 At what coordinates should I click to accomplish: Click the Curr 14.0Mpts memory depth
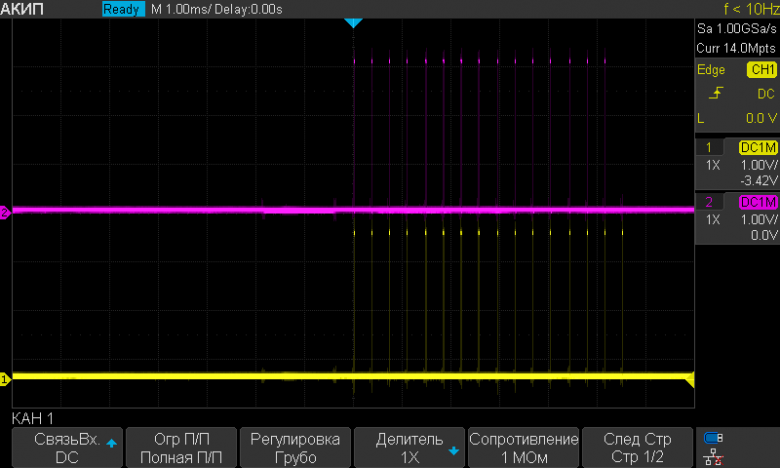[x=736, y=48]
